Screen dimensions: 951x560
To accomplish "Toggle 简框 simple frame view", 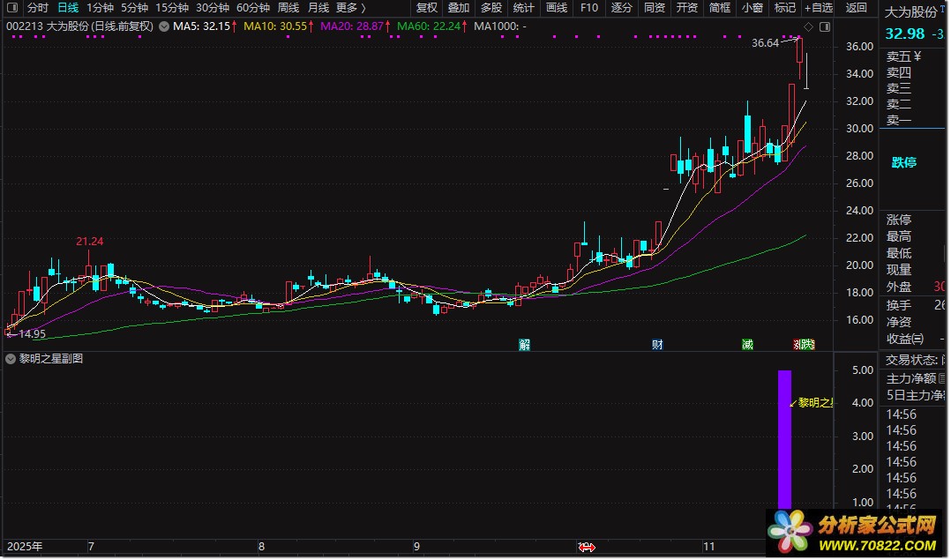I will click(720, 8).
